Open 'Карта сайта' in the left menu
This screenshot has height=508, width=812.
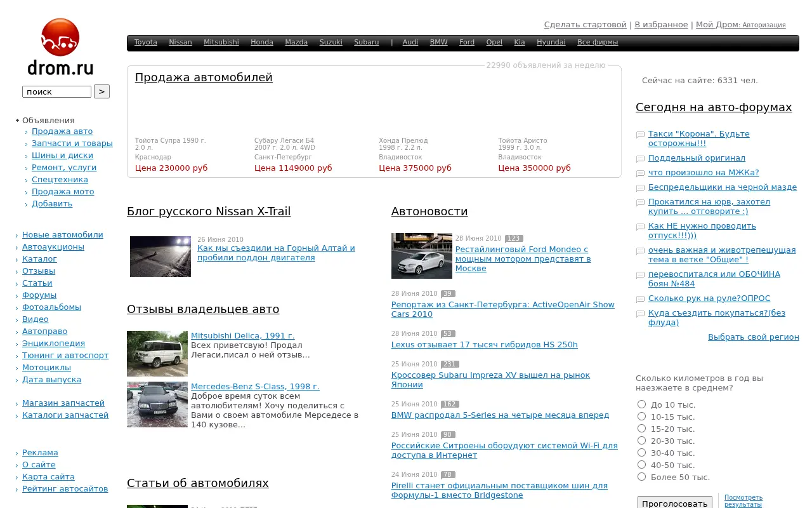click(48, 477)
